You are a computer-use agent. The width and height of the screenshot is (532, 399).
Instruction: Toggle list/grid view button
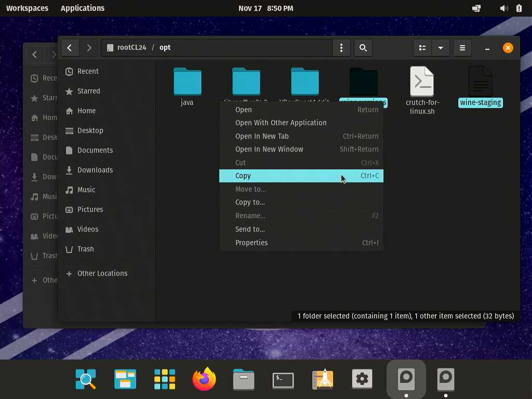tap(422, 48)
